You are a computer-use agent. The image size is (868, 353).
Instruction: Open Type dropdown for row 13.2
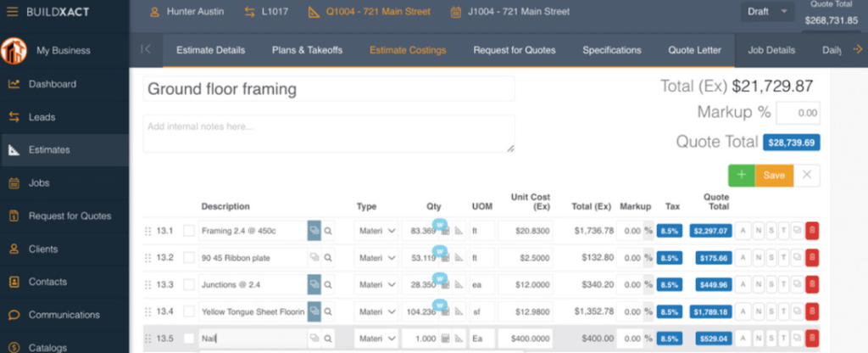click(x=376, y=258)
